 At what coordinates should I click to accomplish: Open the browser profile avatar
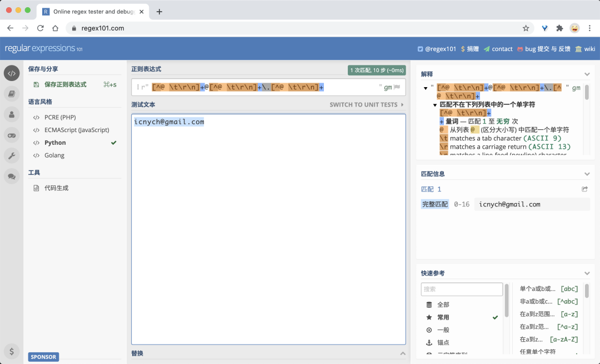coord(574,28)
